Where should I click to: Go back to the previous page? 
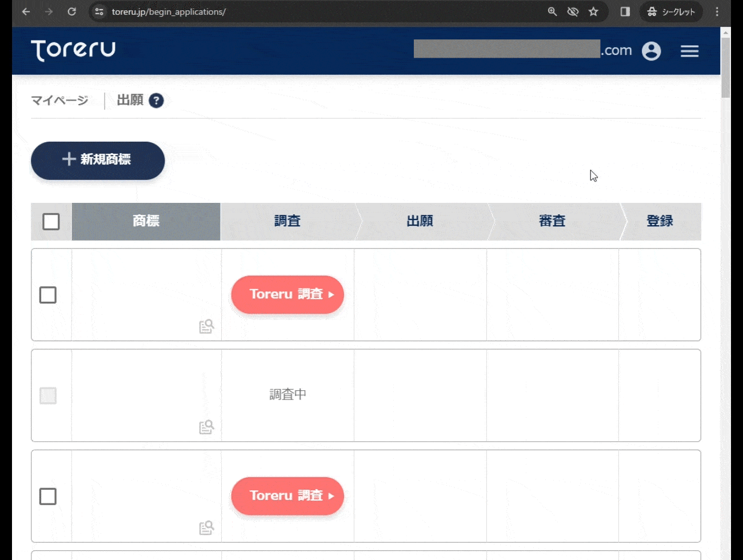(x=26, y=11)
